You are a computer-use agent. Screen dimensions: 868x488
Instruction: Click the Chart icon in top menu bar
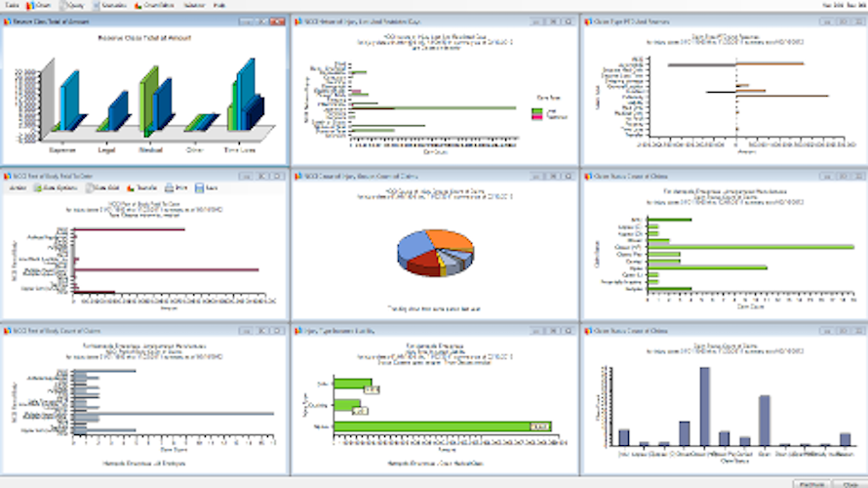30,5
